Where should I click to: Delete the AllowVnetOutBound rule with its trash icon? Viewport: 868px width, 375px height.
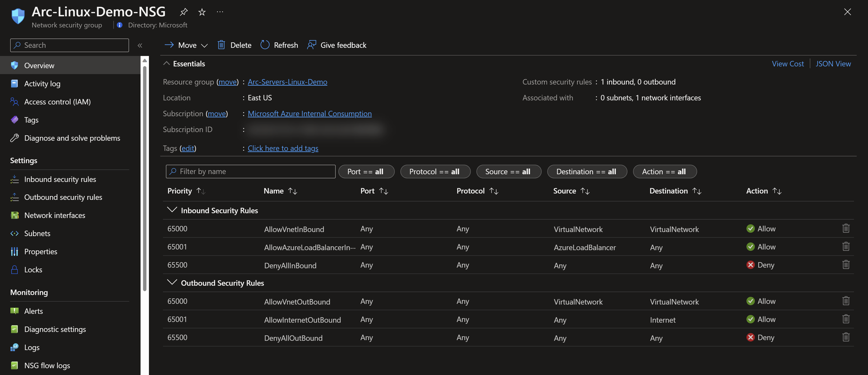[x=846, y=301]
